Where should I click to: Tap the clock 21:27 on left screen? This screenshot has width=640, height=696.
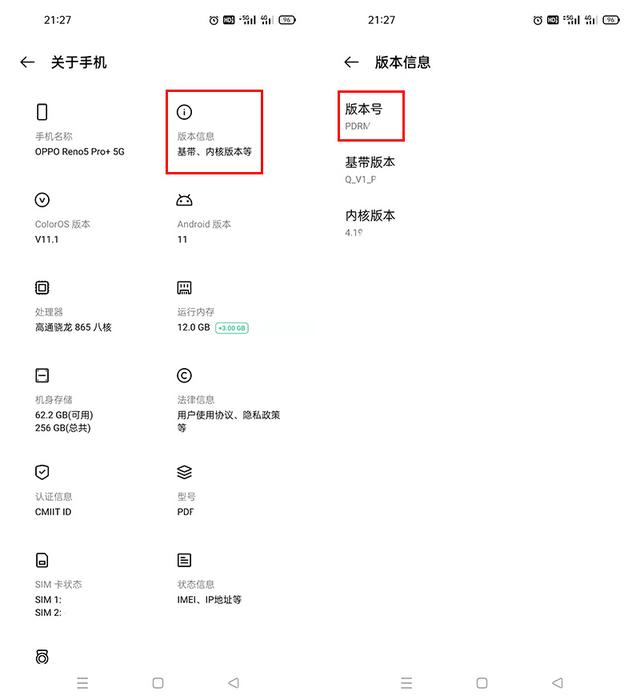pos(57,20)
